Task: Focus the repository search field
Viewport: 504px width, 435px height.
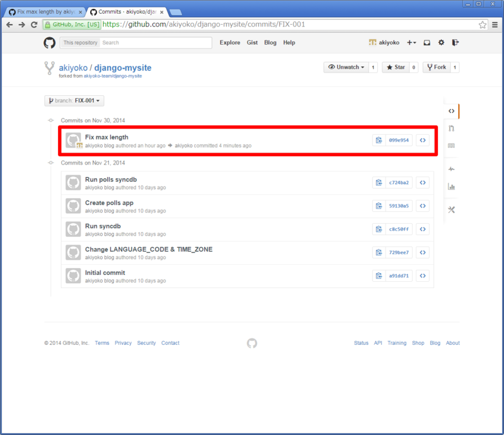Action: click(x=156, y=42)
